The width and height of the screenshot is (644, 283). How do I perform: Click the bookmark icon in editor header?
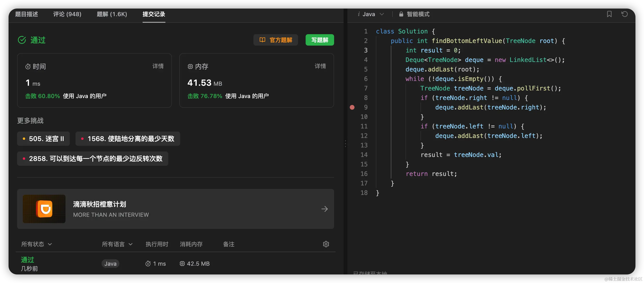point(609,14)
